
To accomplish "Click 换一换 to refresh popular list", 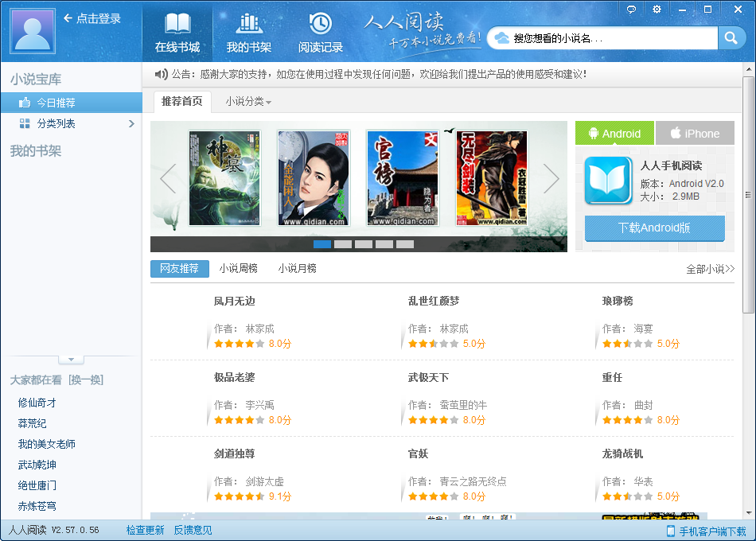I will (x=86, y=380).
